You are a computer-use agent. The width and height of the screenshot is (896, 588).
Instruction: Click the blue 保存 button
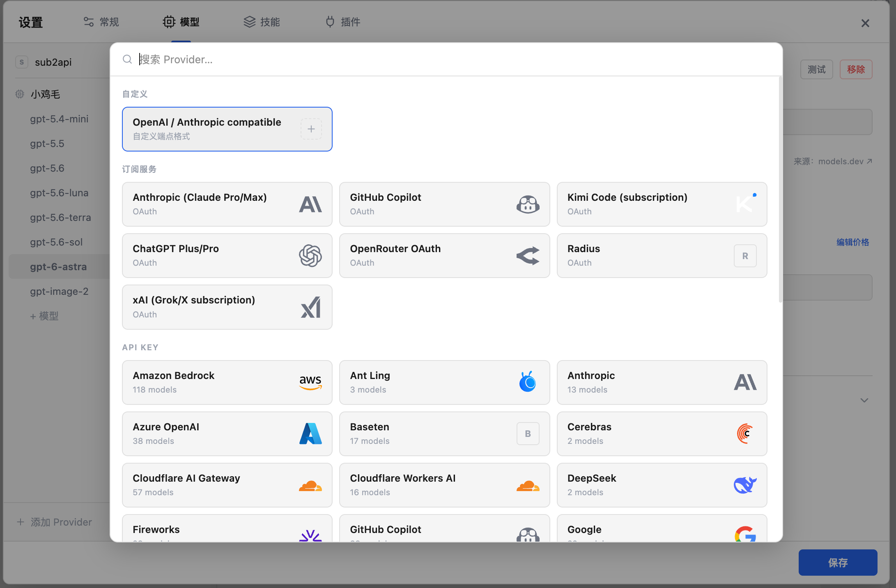(x=838, y=563)
